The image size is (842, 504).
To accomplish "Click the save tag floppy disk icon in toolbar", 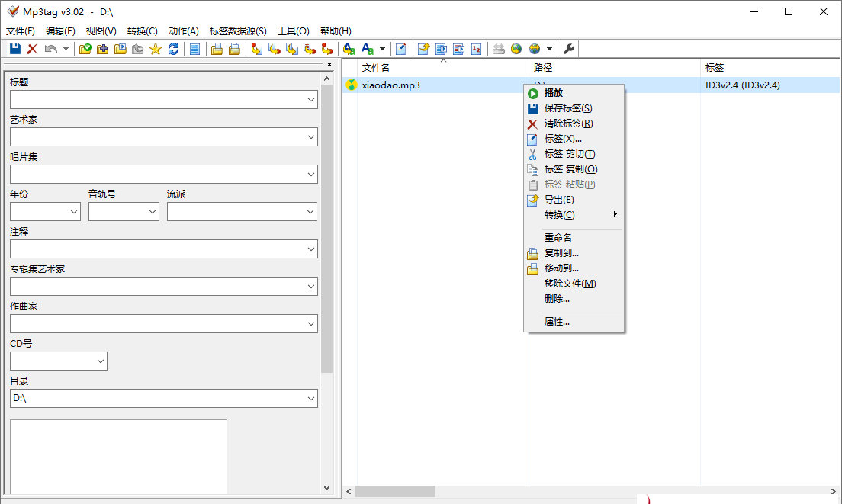I will pos(14,49).
